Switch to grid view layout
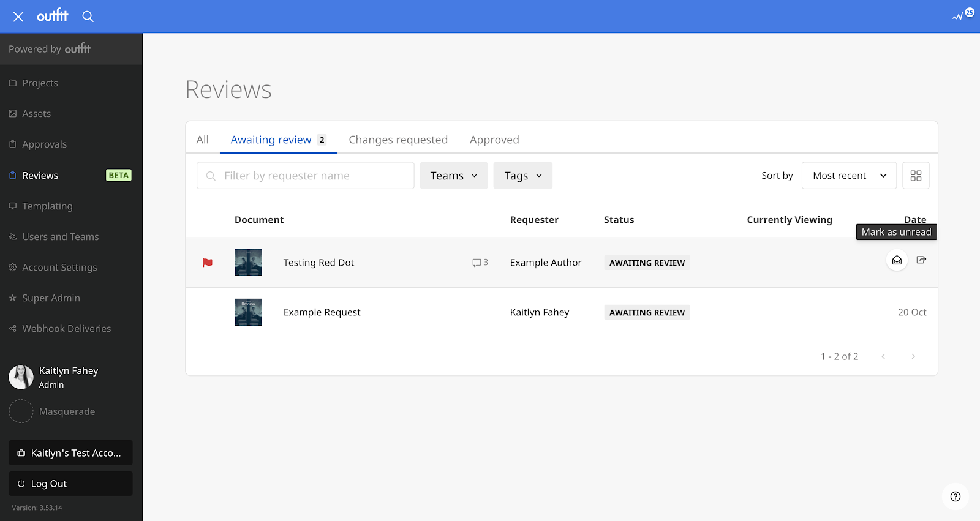This screenshot has height=521, width=980. pyautogui.click(x=916, y=176)
